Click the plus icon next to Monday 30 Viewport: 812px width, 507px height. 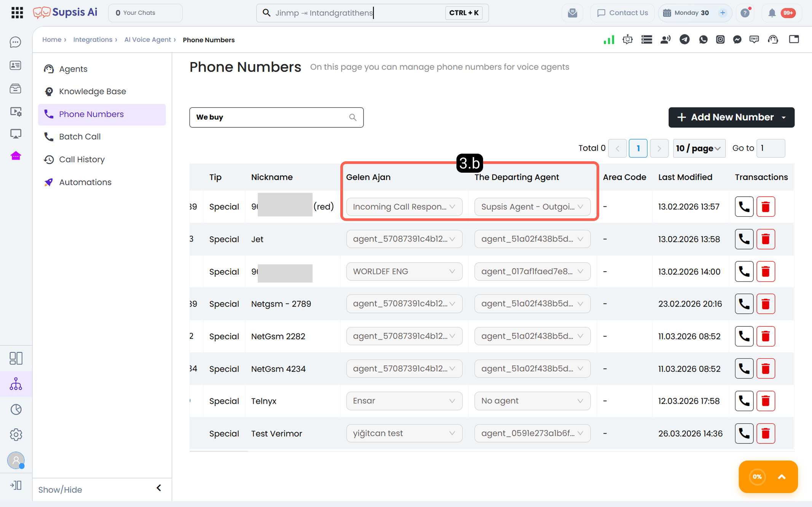[x=723, y=13]
